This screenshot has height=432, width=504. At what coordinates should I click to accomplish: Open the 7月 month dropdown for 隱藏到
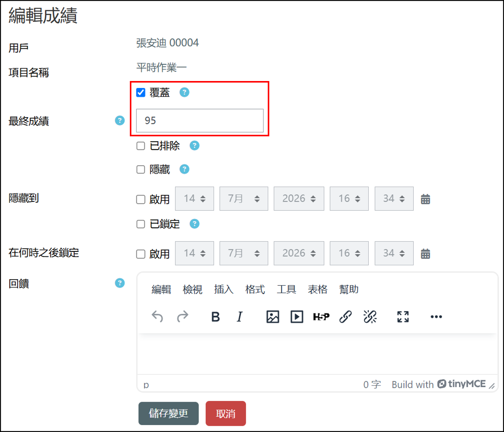244,199
